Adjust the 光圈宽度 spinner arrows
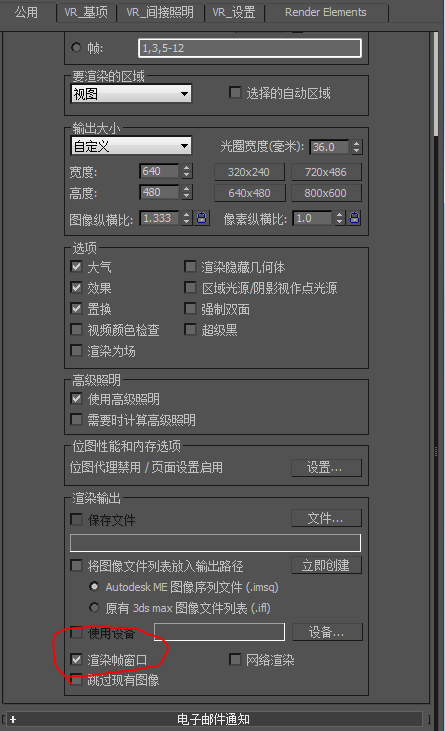This screenshot has width=445, height=731. tap(356, 147)
